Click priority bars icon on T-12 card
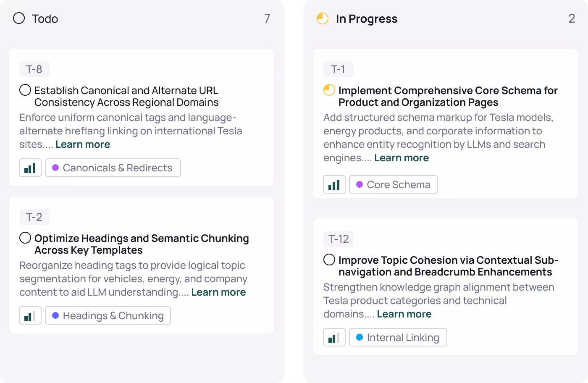Viewport: 588px width, 383px height. point(334,337)
